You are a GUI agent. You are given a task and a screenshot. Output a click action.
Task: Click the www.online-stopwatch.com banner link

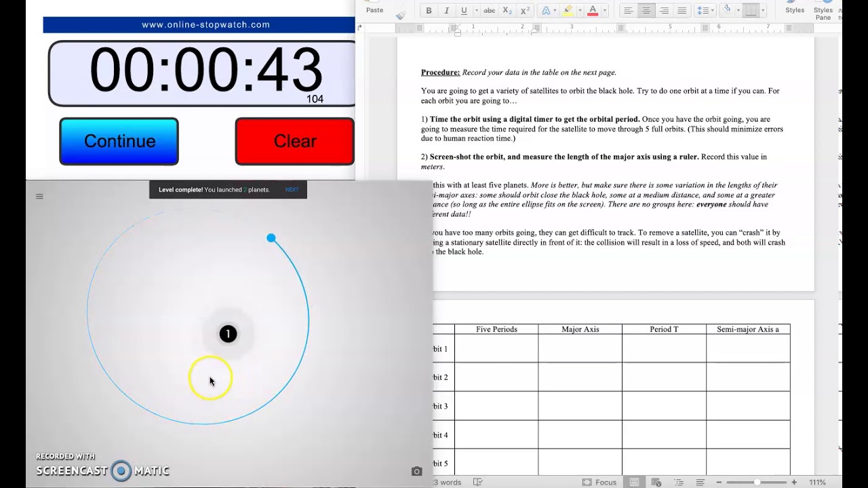(x=205, y=24)
